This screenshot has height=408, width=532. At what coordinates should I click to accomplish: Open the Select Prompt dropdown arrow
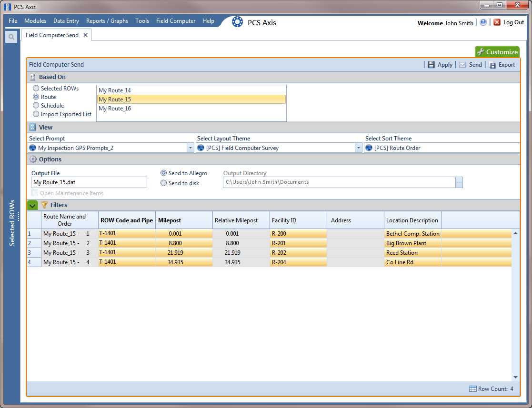pos(191,148)
